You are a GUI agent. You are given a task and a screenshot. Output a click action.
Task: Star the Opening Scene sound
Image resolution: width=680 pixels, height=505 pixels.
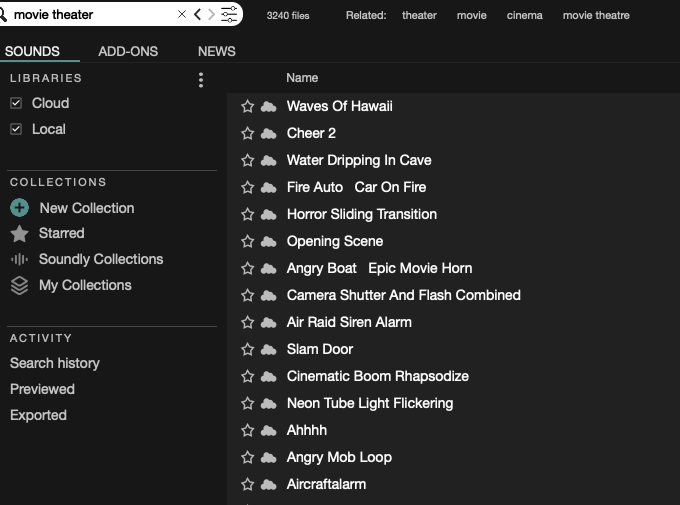point(248,241)
